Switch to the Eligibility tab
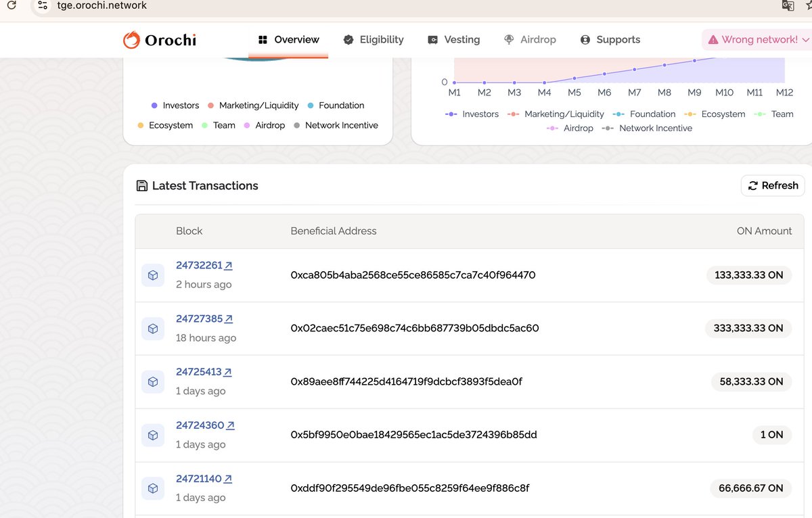Viewport: 812px width, 518px height. pos(374,40)
